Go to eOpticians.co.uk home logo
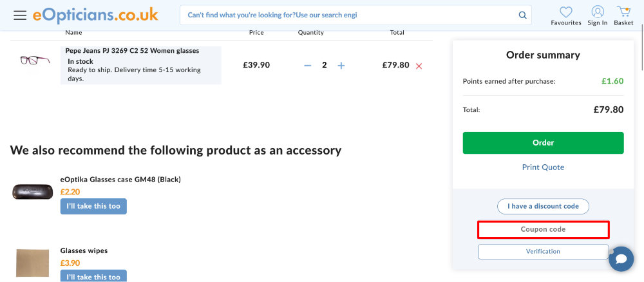This screenshot has width=644, height=282. click(95, 15)
